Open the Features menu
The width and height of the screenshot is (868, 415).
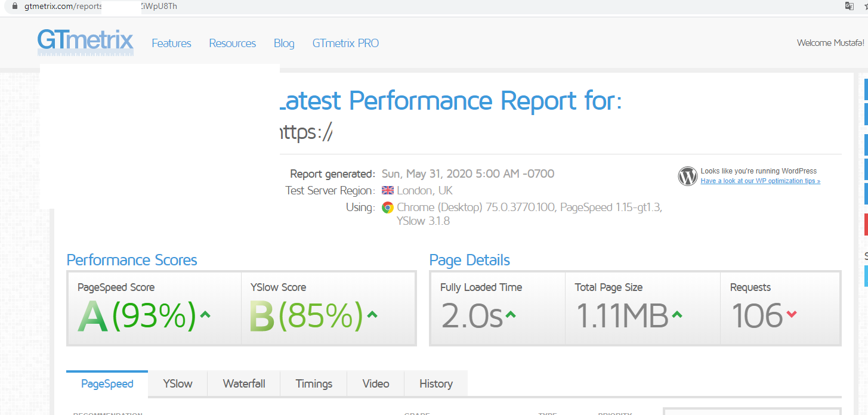coord(172,43)
